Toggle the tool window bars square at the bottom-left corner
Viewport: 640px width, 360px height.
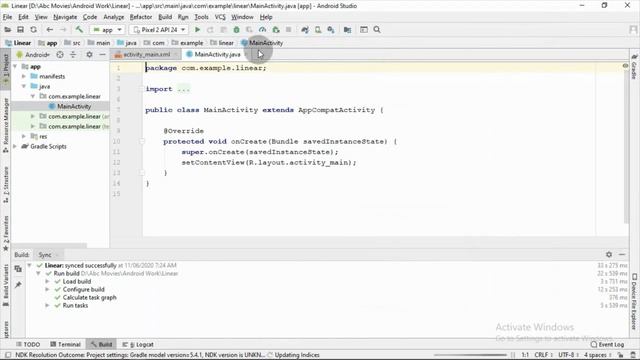(x=7, y=355)
